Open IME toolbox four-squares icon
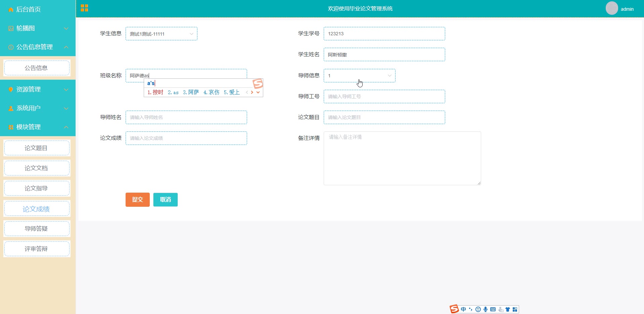The height and width of the screenshot is (314, 644). coord(515,309)
